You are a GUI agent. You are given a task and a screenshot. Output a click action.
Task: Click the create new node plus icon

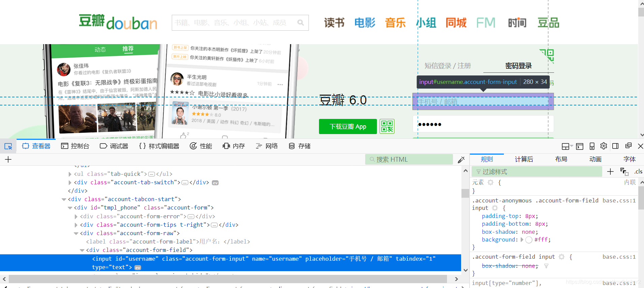click(8, 159)
